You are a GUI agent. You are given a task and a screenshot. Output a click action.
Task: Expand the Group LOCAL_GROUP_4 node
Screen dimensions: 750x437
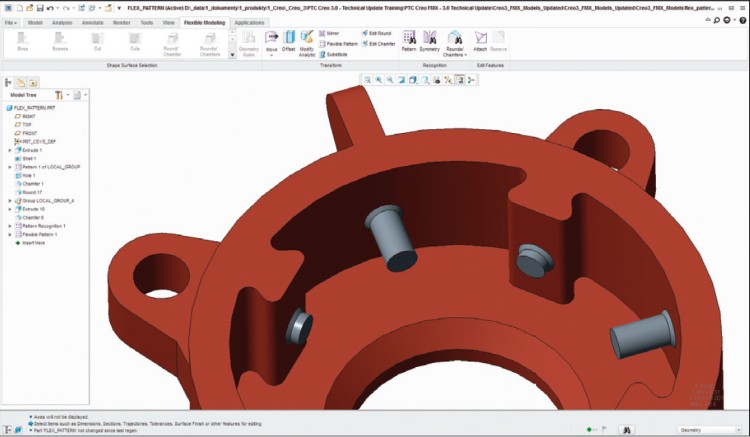(x=10, y=200)
